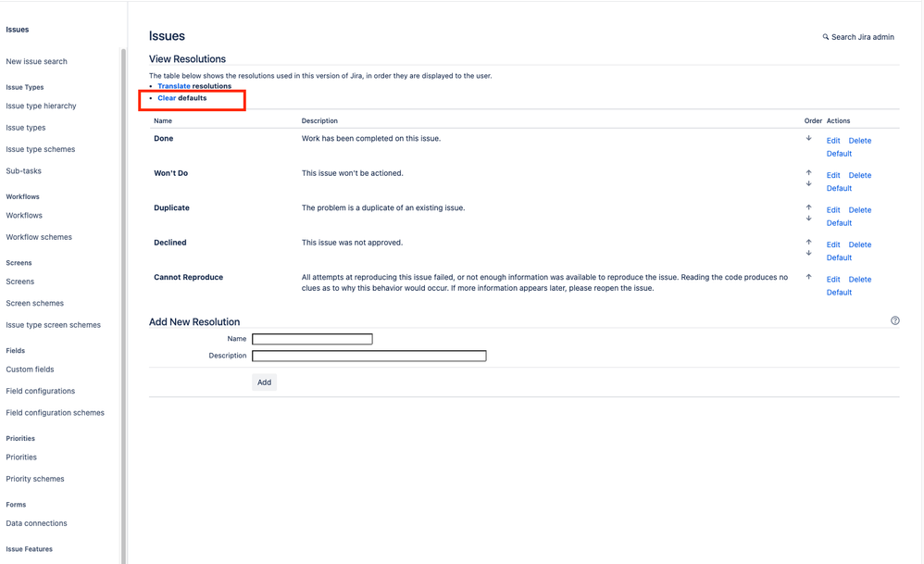Click inside the Name input field
Image resolution: width=924 pixels, height=564 pixels.
point(312,338)
